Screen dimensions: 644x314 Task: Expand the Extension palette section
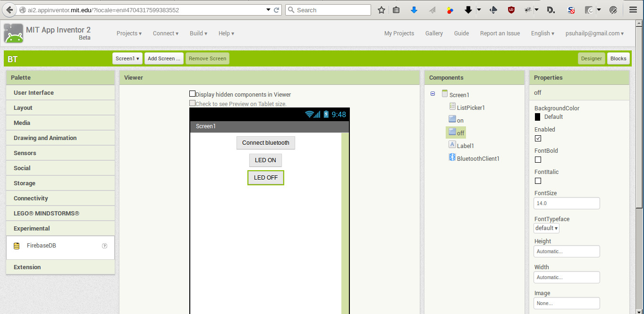point(60,267)
